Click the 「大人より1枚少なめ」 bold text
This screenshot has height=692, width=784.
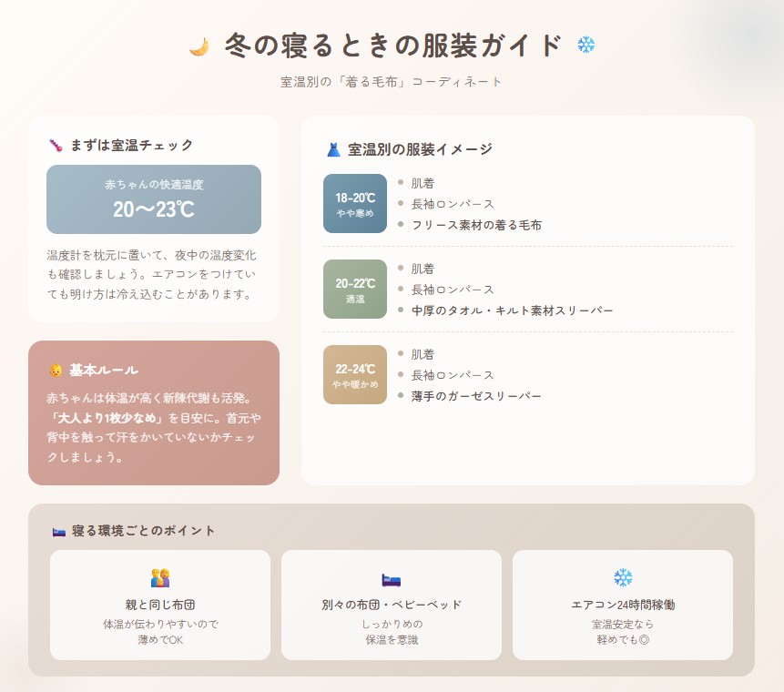(x=105, y=418)
